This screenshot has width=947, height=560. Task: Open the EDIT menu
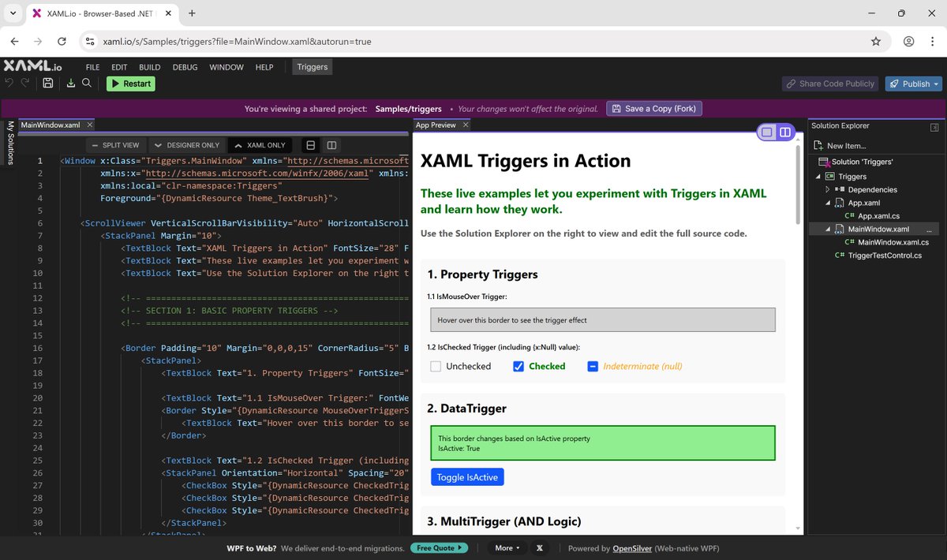(119, 67)
